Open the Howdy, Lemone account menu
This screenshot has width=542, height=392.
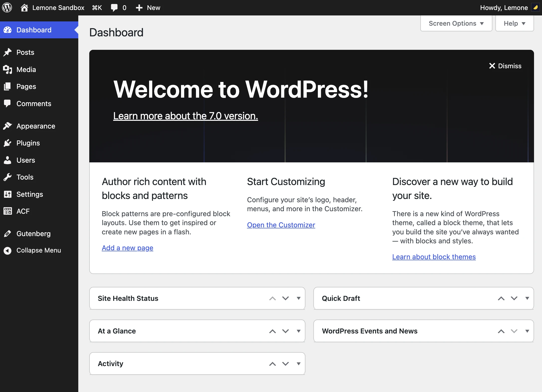pos(509,8)
